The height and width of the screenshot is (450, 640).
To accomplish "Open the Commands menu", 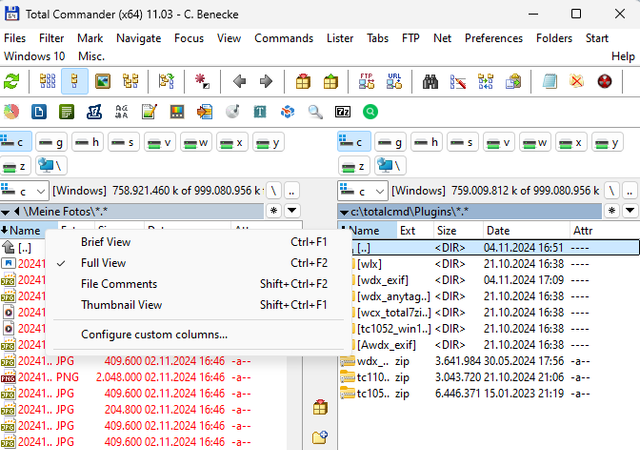I will (284, 38).
